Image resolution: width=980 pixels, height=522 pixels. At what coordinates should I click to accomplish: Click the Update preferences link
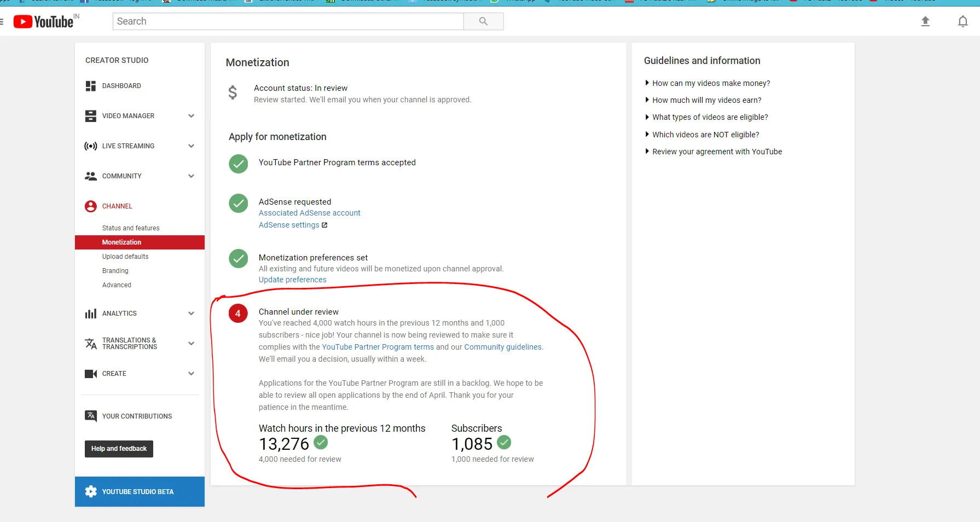(x=292, y=280)
